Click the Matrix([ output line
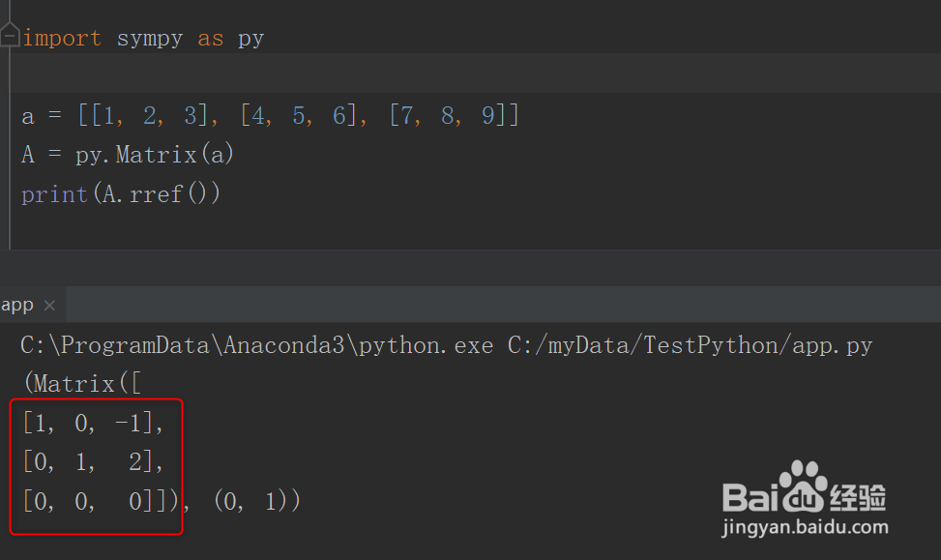Viewport: 941px width, 560px height. 83,384
